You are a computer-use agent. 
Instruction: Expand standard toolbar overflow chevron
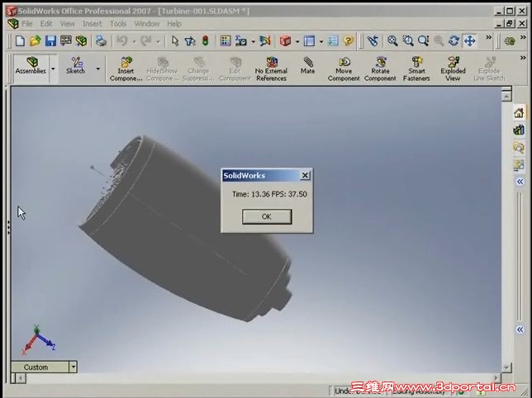(x=488, y=37)
